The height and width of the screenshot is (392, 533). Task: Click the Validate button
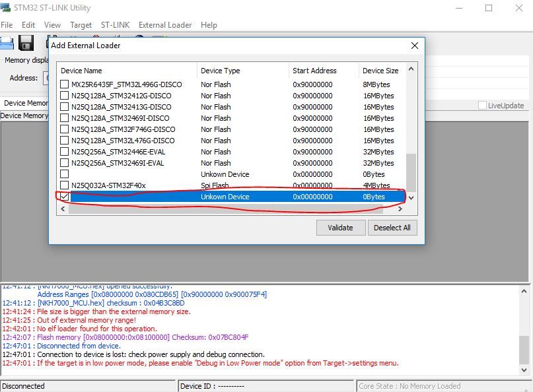coord(341,228)
